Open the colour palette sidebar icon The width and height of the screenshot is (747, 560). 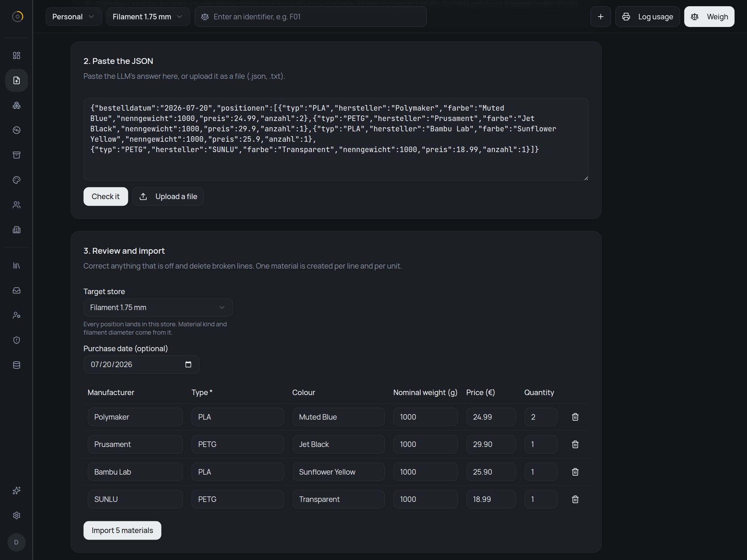tap(17, 180)
